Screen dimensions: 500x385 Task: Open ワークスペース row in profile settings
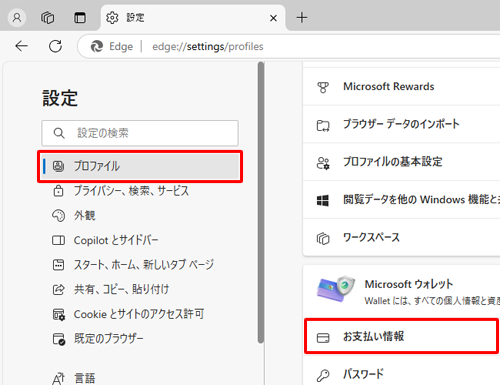click(x=401, y=237)
